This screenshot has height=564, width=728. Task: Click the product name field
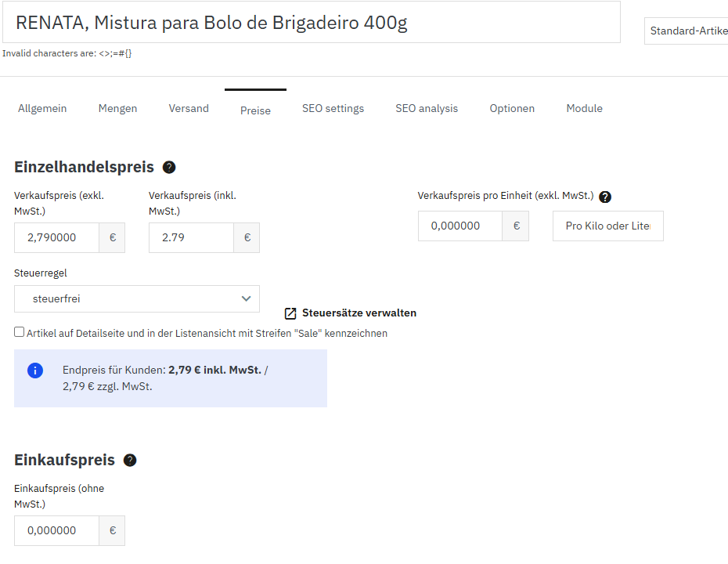[x=312, y=23]
